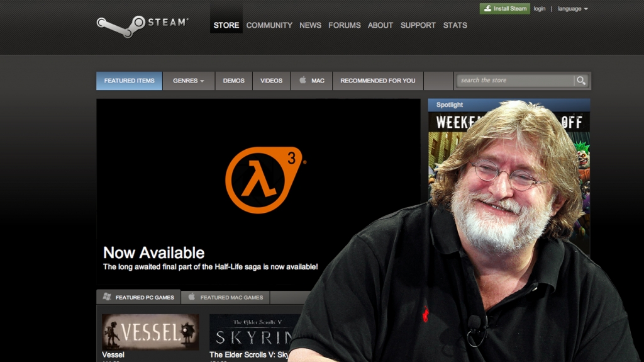Click the Apple icon beside MAC

click(x=303, y=81)
